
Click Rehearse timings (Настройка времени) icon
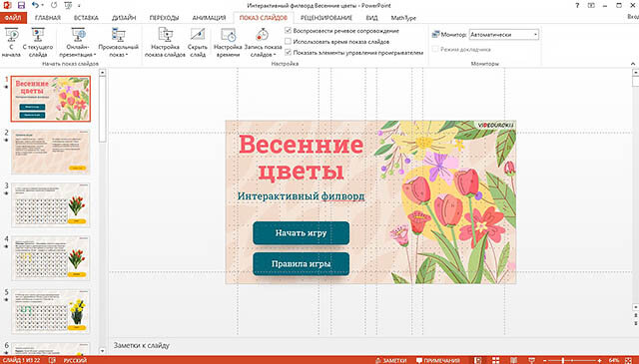[228, 35]
